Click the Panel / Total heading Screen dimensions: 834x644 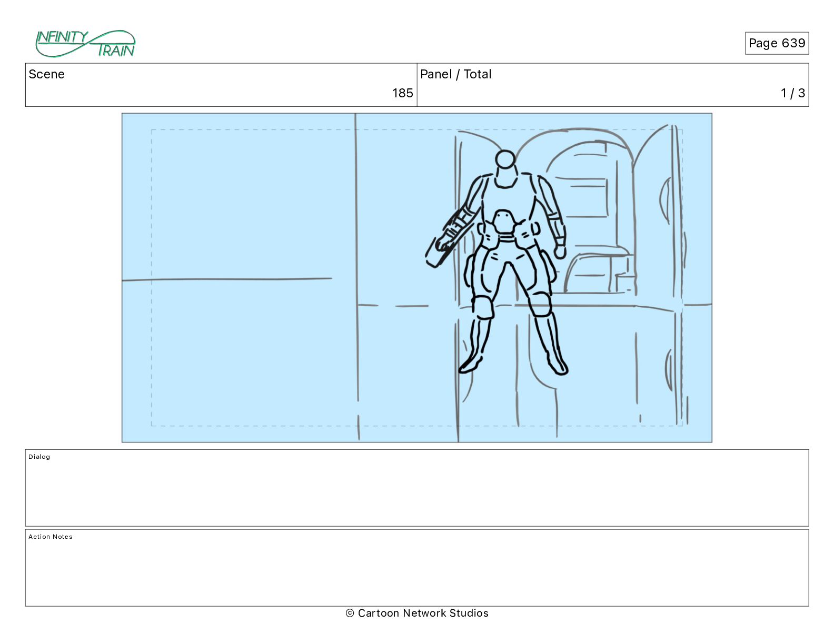pos(455,74)
